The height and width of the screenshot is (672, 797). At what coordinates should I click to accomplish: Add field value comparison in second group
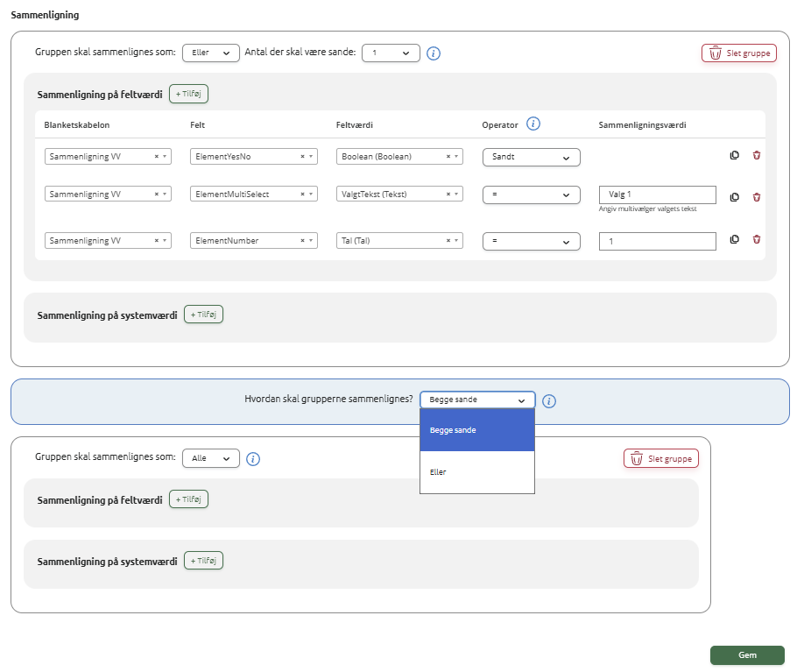pos(188,499)
